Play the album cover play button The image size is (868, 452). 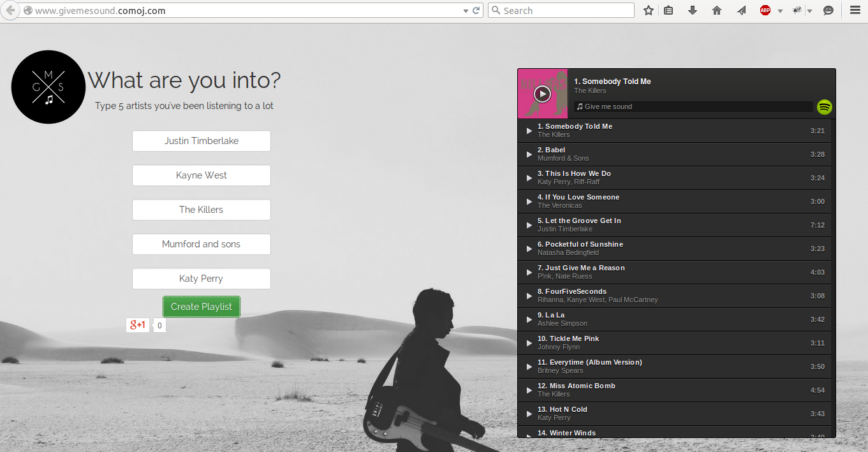(x=542, y=94)
